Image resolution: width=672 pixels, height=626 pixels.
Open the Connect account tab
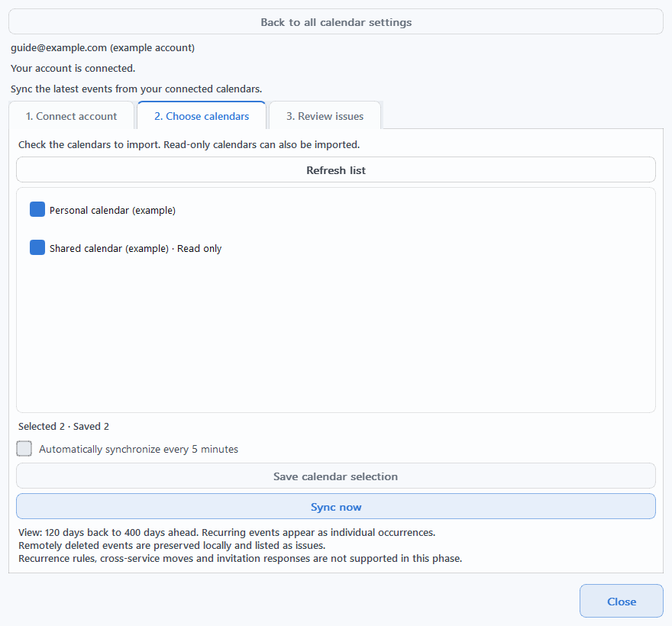[71, 116]
